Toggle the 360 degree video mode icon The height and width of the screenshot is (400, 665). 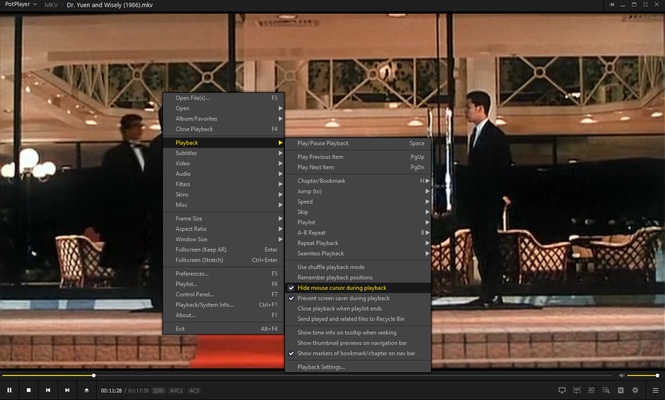577,390
